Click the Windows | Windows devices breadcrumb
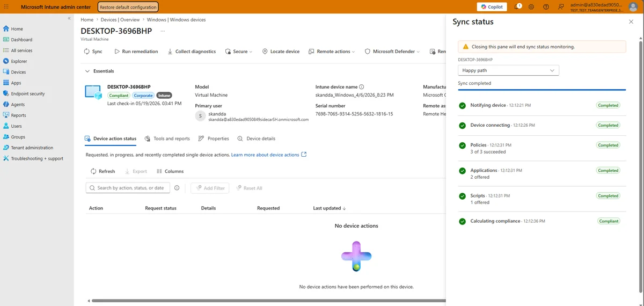644x306 pixels. [x=177, y=20]
